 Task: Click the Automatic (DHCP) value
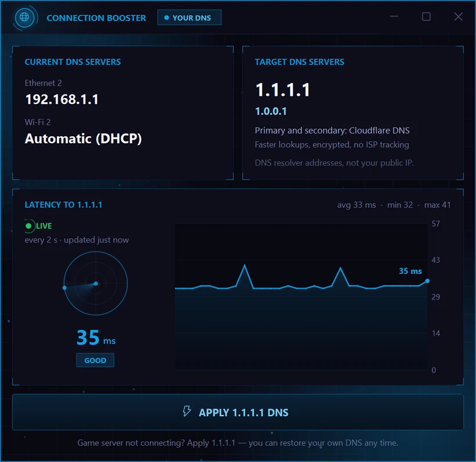[x=83, y=139]
